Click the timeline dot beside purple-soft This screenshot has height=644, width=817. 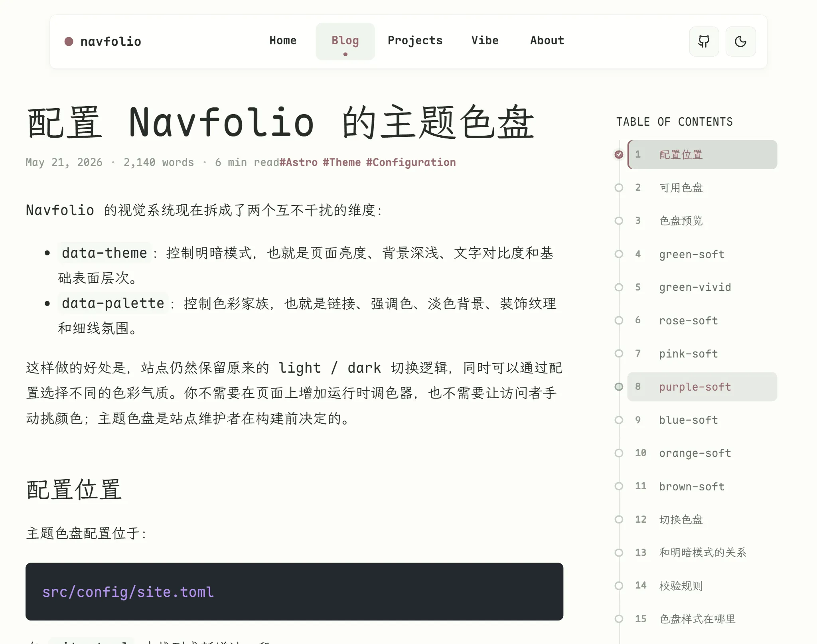[x=619, y=387]
